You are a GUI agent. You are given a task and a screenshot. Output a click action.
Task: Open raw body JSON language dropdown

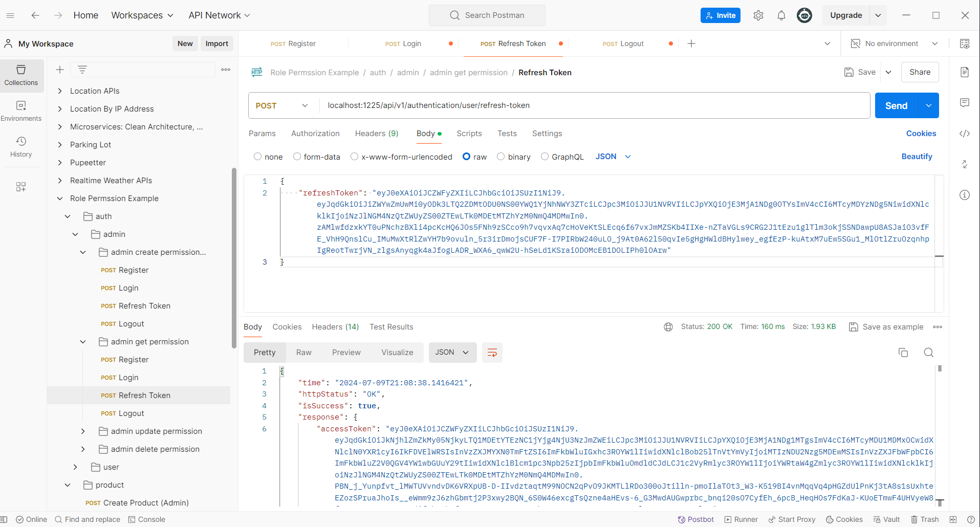(613, 157)
